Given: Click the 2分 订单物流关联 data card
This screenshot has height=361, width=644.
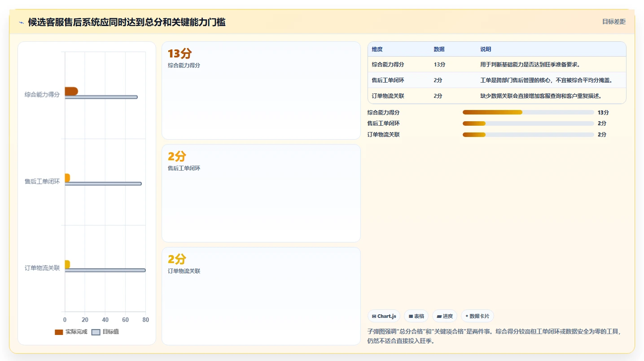Looking at the screenshot, I should click(261, 296).
